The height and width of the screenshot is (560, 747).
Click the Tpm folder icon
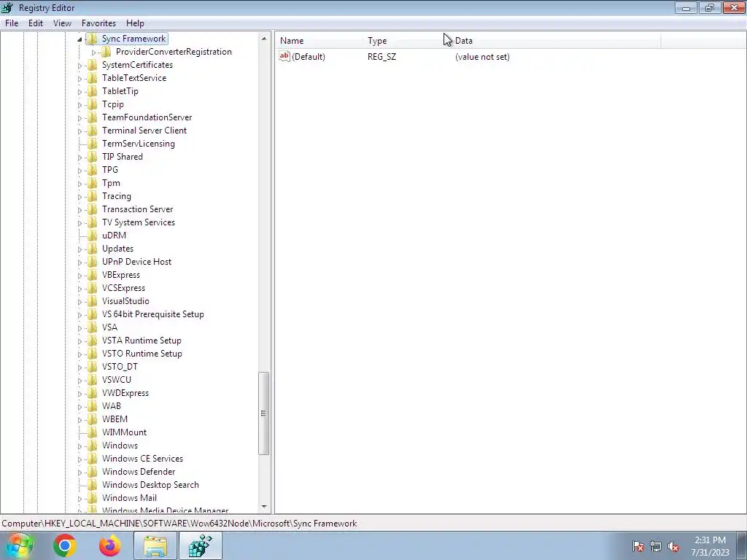coord(93,183)
